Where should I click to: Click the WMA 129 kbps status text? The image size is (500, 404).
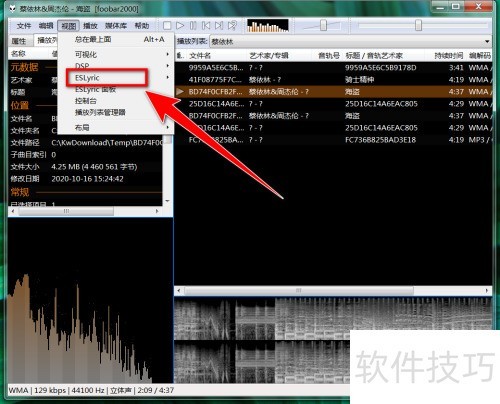point(37,390)
